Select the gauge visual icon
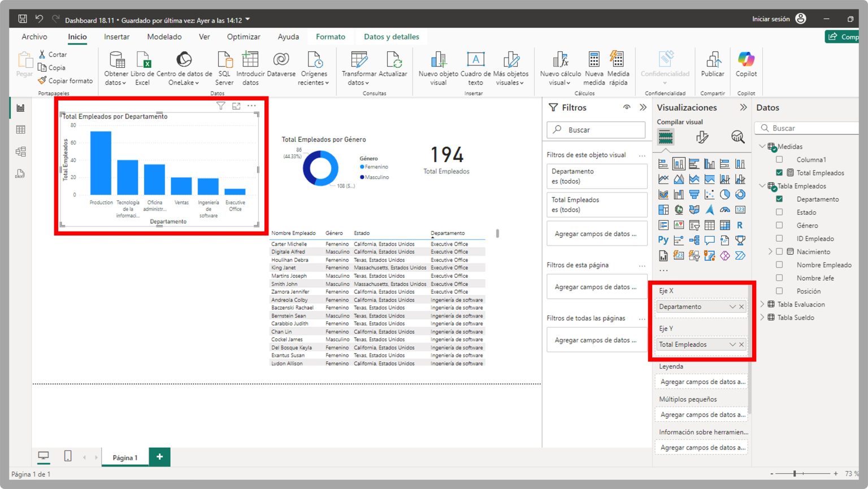Screen dimensions: 868x489 [724, 209]
